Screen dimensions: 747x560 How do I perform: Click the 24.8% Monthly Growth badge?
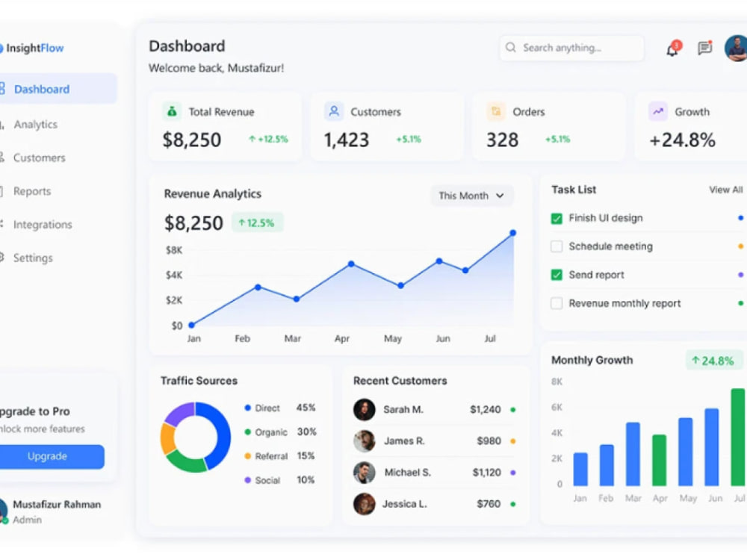713,361
